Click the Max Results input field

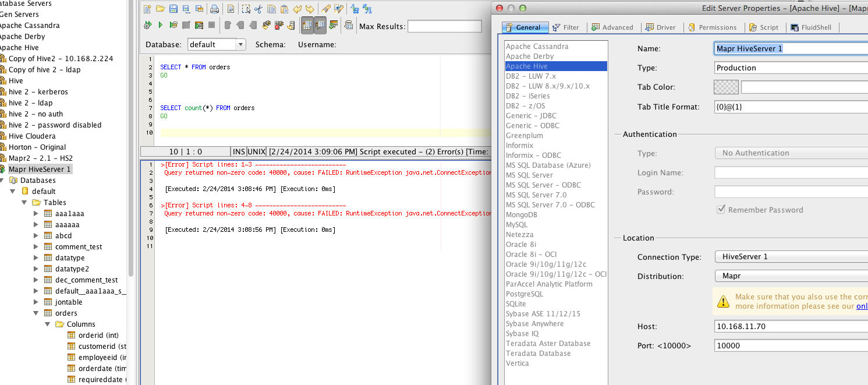click(x=445, y=26)
